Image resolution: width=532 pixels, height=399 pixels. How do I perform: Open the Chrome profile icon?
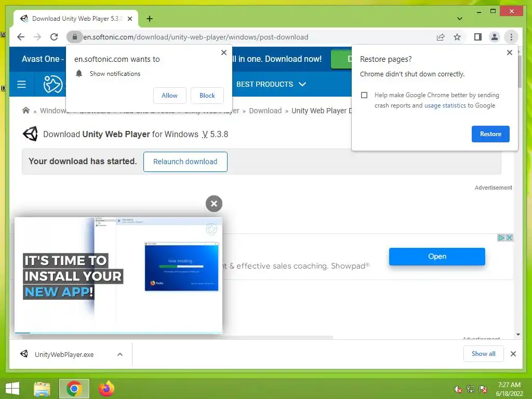[x=495, y=37]
